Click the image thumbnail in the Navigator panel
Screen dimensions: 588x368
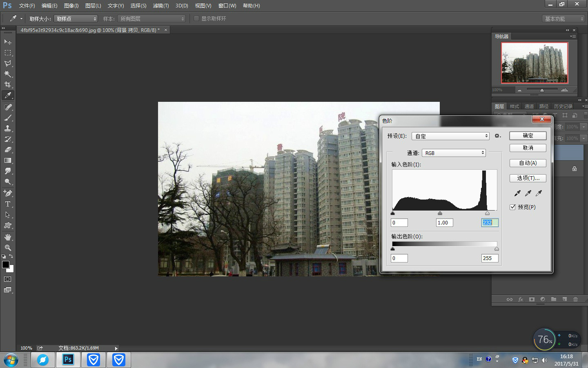pyautogui.click(x=535, y=63)
